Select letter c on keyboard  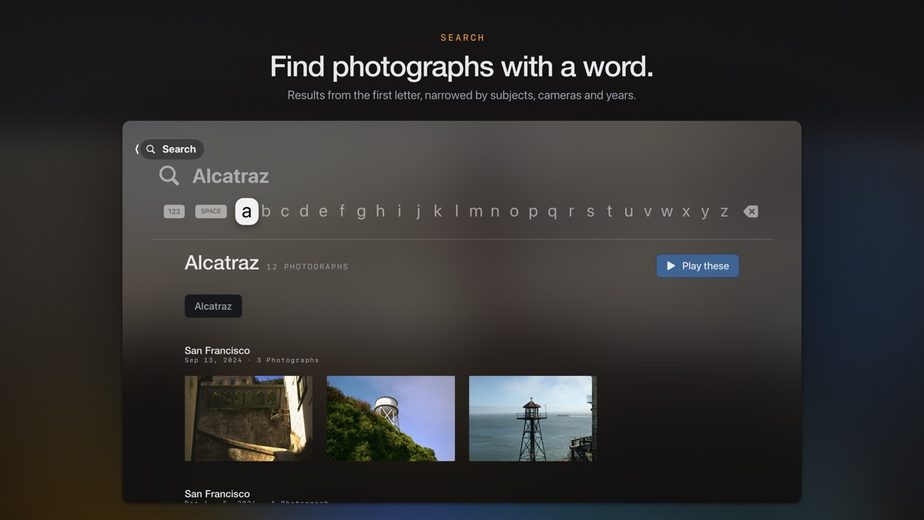tap(285, 211)
